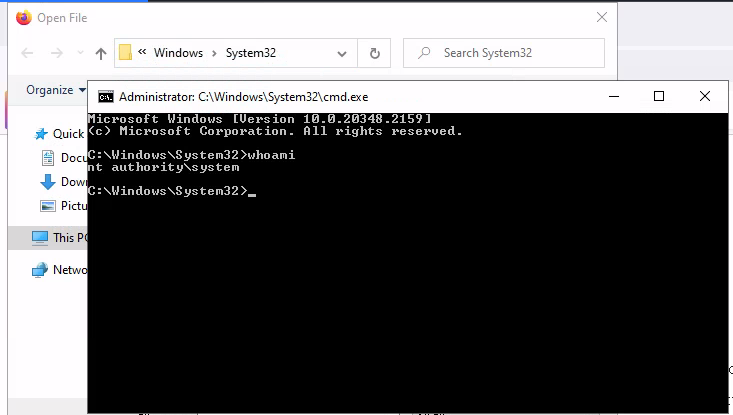Select System32 in the breadcrumb path
This screenshot has width=733, height=415.
[x=251, y=53]
